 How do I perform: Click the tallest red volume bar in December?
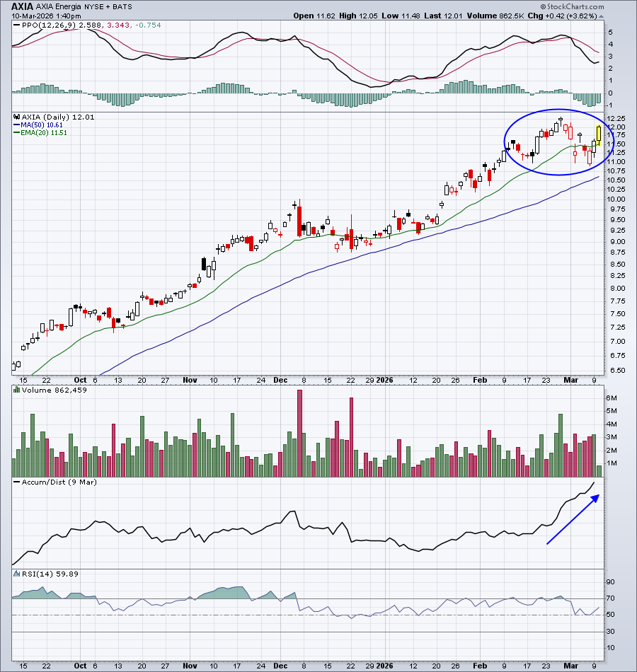[300, 433]
